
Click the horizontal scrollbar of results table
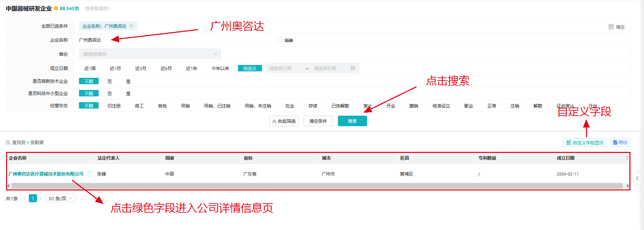click(317, 186)
